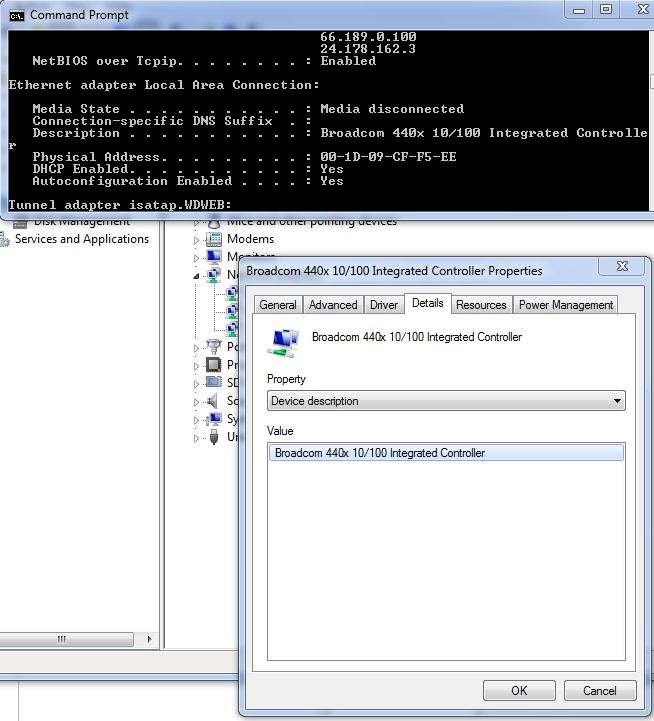Click the Modems device icon
654x721 pixels.
(214, 239)
